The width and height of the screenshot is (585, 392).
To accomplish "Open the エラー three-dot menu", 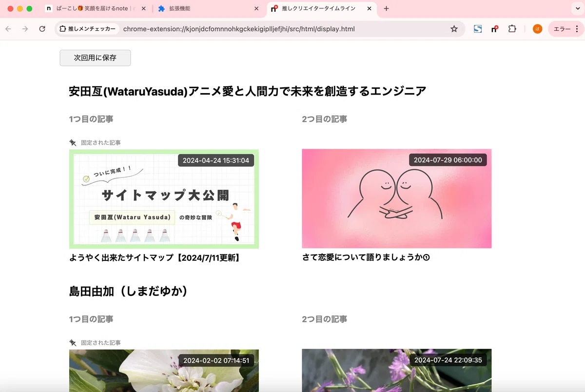I will [566, 29].
